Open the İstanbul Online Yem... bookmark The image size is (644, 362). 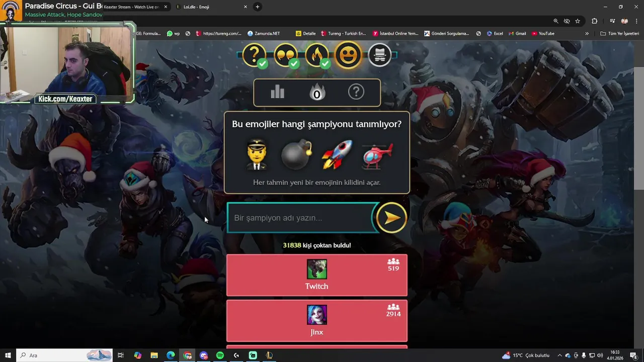coord(396,34)
